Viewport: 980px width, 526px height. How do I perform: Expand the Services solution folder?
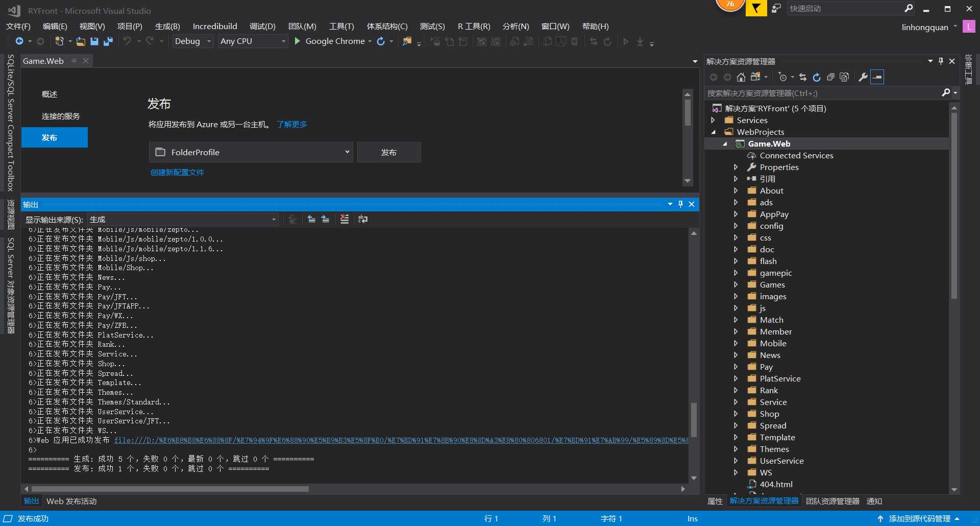point(713,120)
